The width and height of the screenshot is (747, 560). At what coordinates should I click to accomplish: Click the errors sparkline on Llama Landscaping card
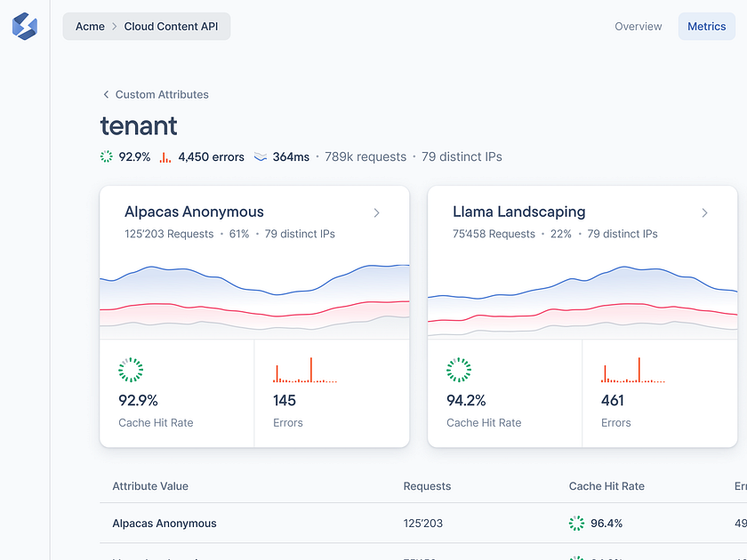pyautogui.click(x=634, y=370)
